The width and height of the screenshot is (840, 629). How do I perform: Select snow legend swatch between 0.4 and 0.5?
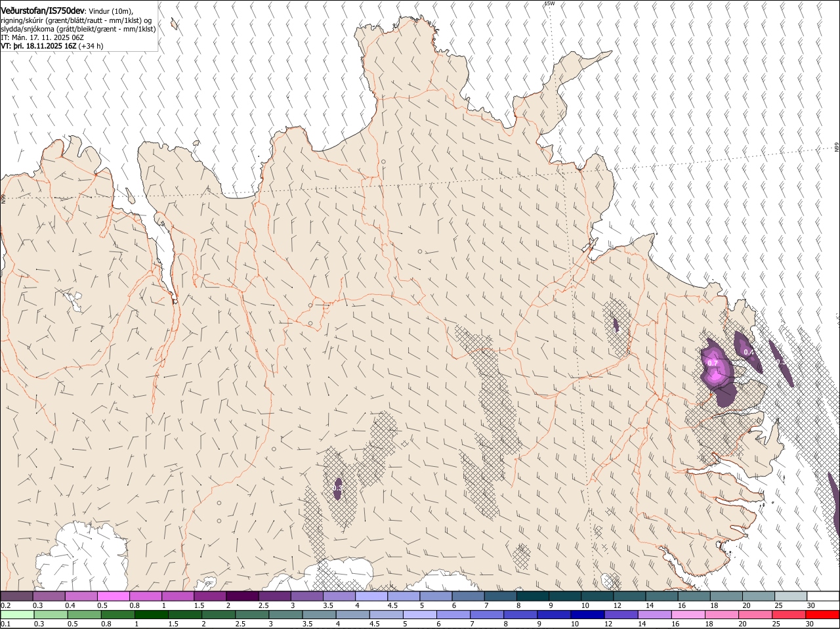(81, 596)
